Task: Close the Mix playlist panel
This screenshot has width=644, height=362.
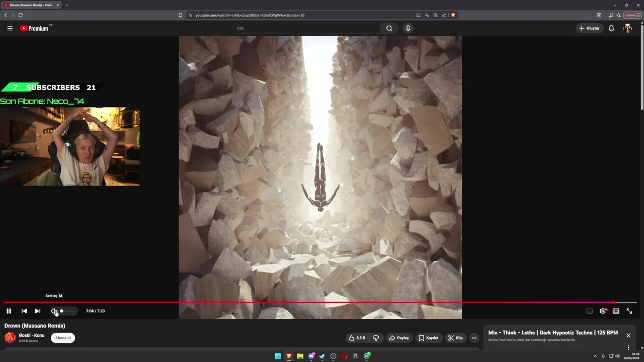Action: (x=628, y=335)
